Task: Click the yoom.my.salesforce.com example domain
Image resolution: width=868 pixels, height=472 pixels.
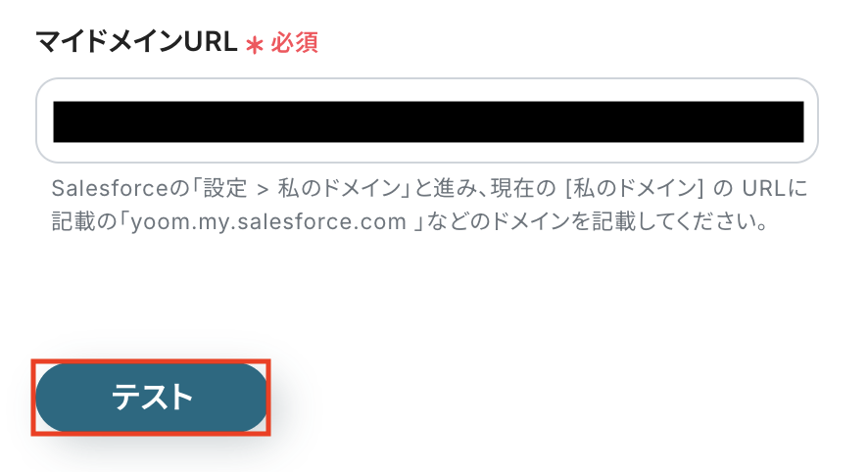Action: [x=268, y=222]
